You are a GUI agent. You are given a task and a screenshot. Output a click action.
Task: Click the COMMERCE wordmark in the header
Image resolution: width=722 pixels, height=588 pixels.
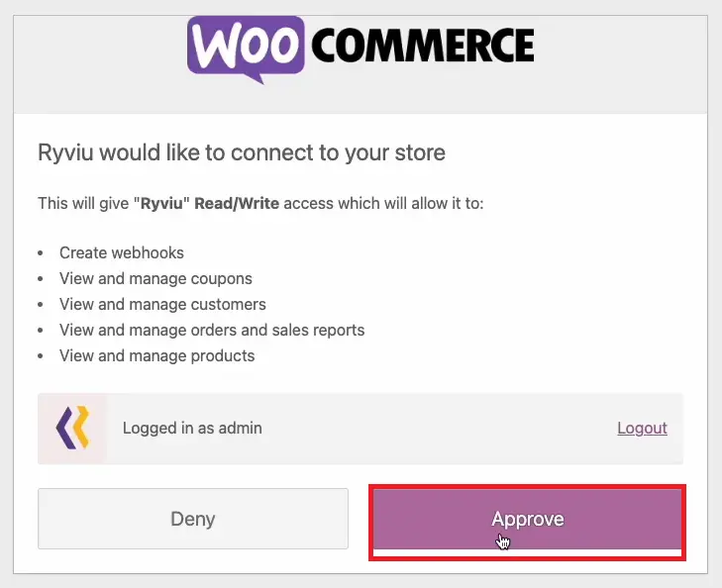(x=422, y=45)
